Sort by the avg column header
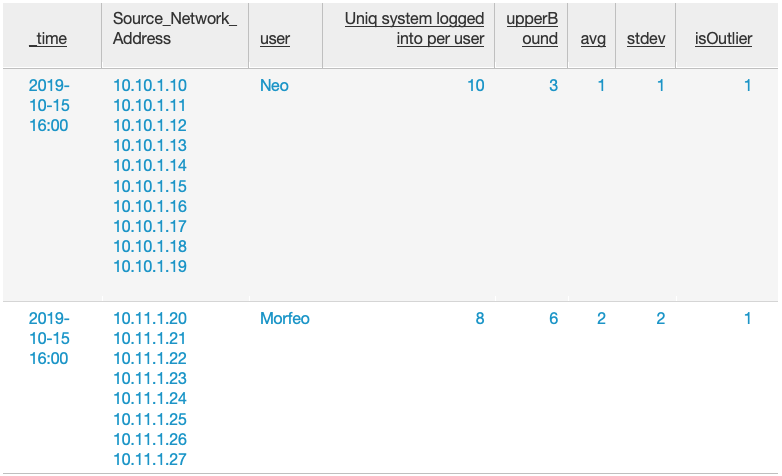 pos(593,39)
